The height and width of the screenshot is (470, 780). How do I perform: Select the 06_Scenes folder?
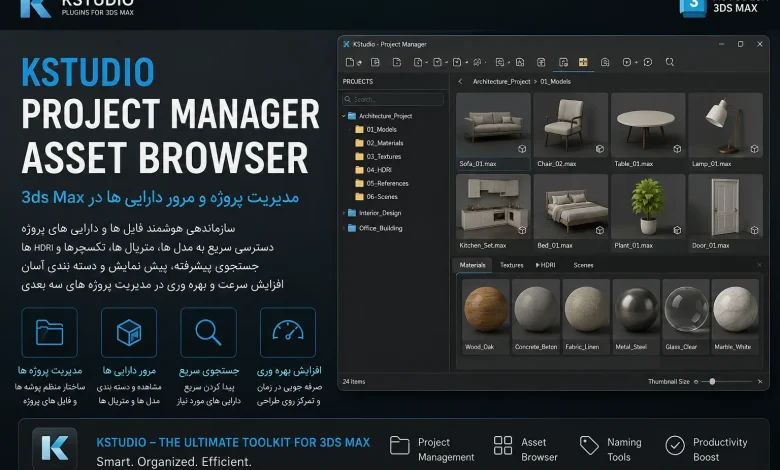[376, 196]
